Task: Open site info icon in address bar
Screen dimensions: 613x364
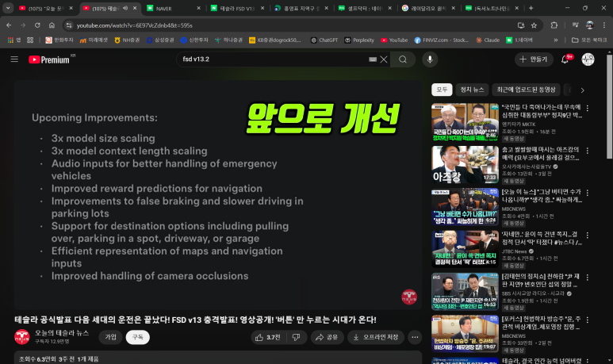Action: pos(69,25)
